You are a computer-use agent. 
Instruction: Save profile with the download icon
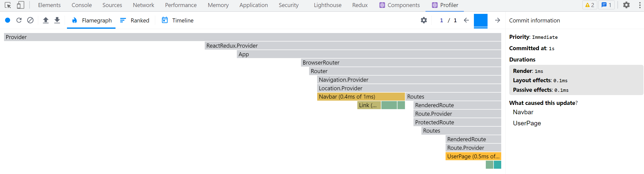(57, 20)
